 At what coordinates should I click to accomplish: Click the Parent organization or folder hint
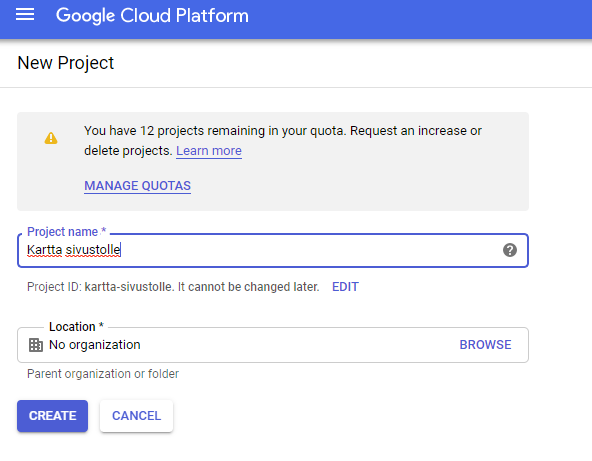(103, 374)
